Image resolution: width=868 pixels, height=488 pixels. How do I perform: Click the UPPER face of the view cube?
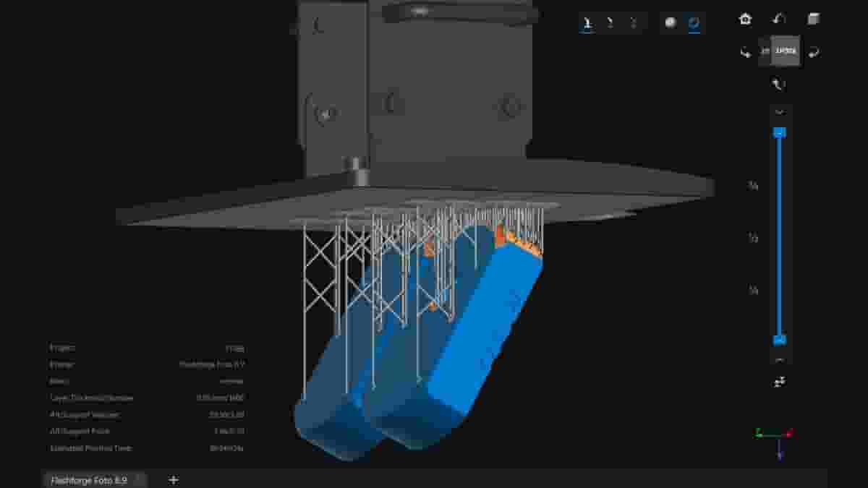[x=785, y=51]
